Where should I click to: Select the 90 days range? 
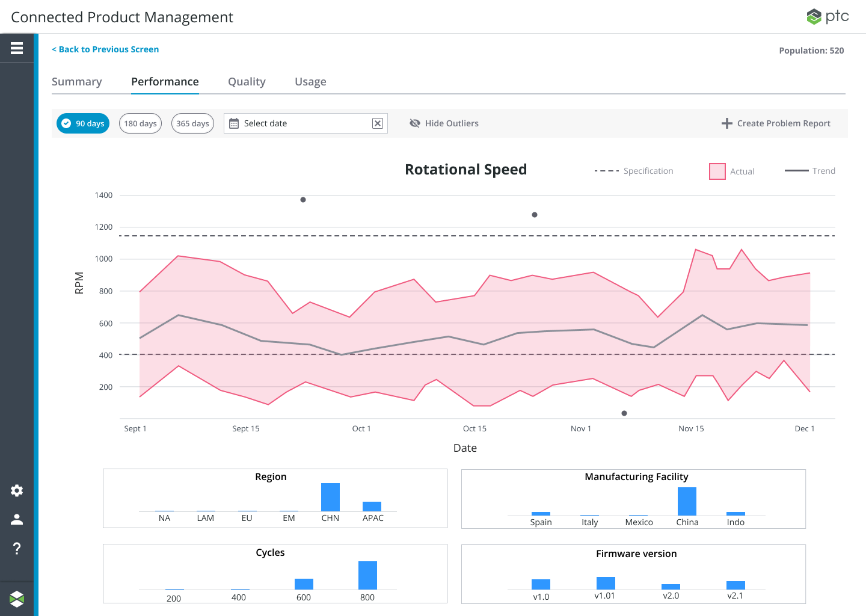(83, 123)
